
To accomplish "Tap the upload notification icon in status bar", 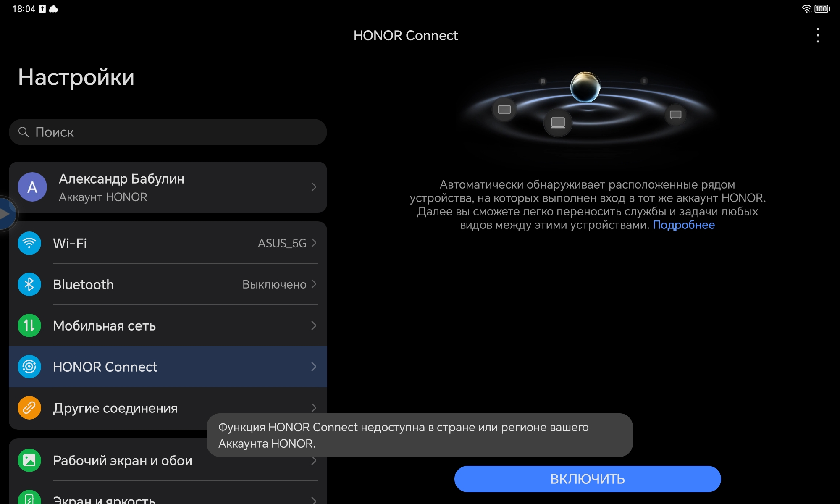I will 42,9.
